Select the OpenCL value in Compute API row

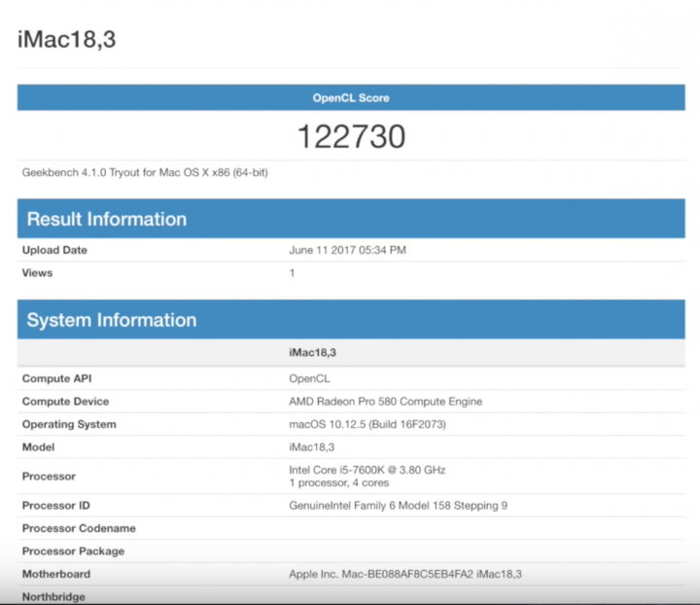tap(309, 378)
